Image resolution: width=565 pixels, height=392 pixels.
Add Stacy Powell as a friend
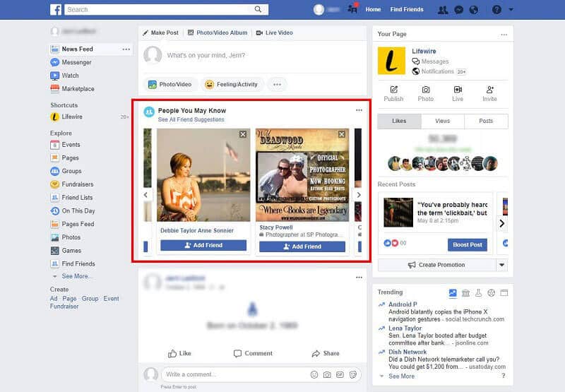[302, 247]
